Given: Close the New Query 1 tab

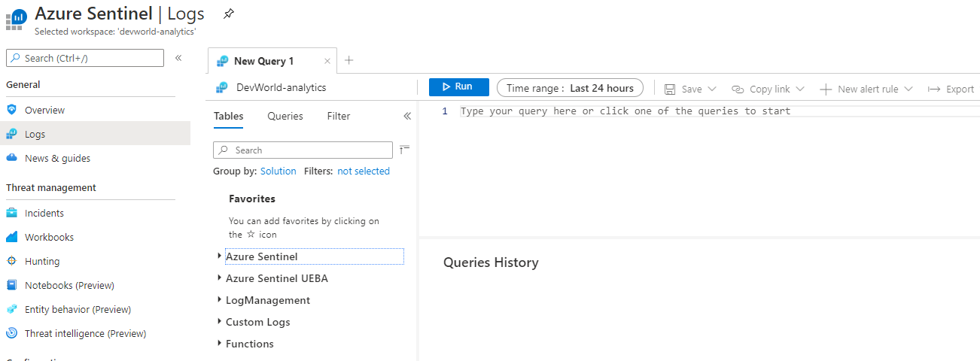Looking at the screenshot, I should [327, 62].
